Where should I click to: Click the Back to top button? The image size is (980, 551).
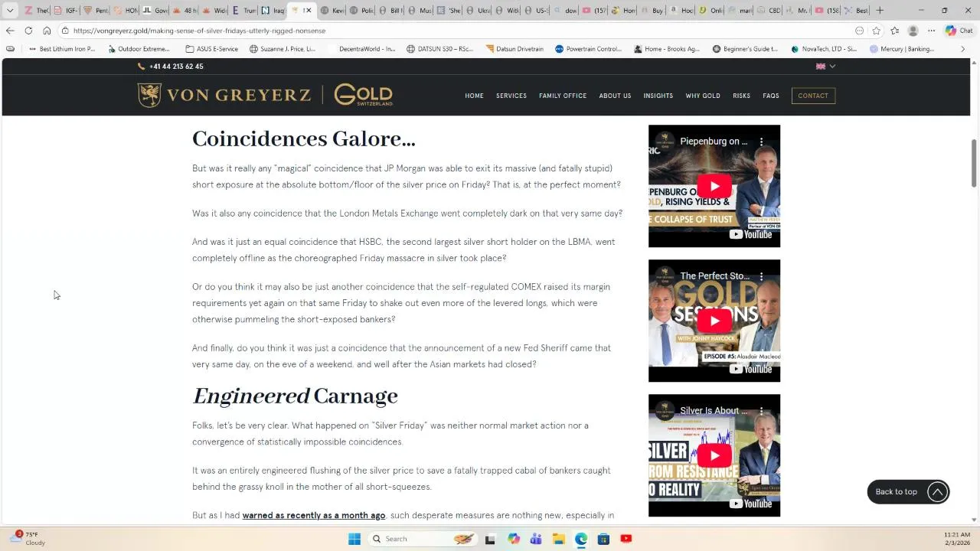[908, 492]
